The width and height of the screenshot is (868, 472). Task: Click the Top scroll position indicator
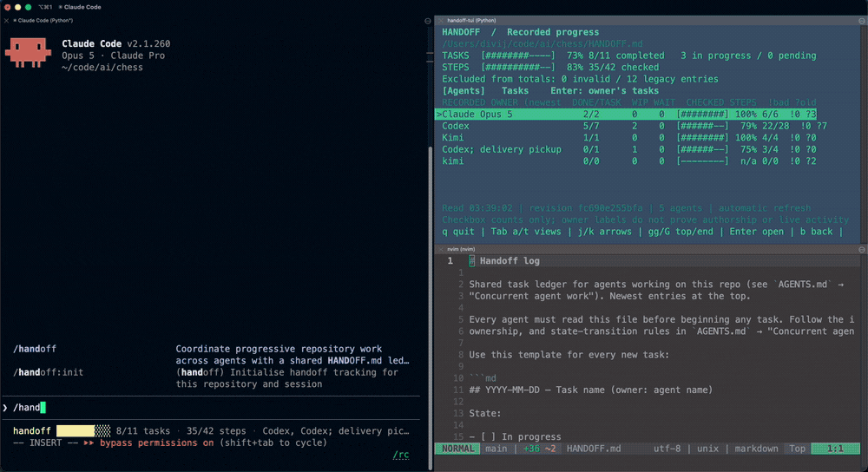click(x=797, y=449)
